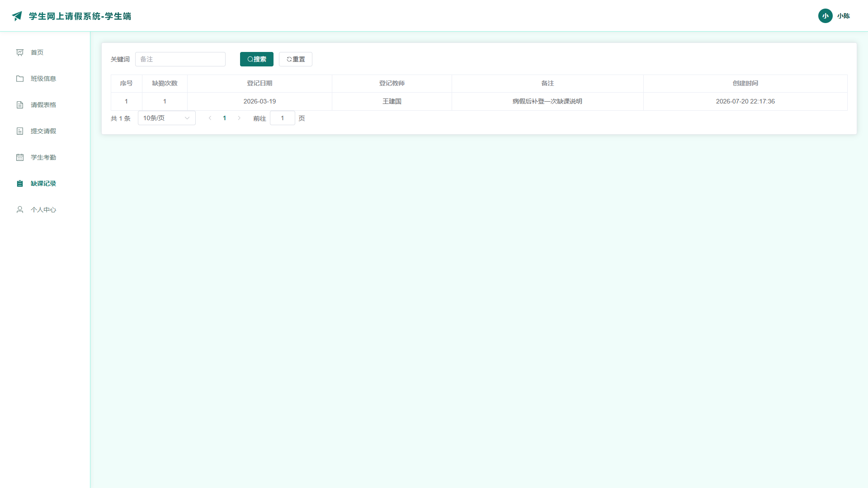Click the 班级信息 folder icon
Viewport: 868px width, 488px height.
click(x=20, y=79)
